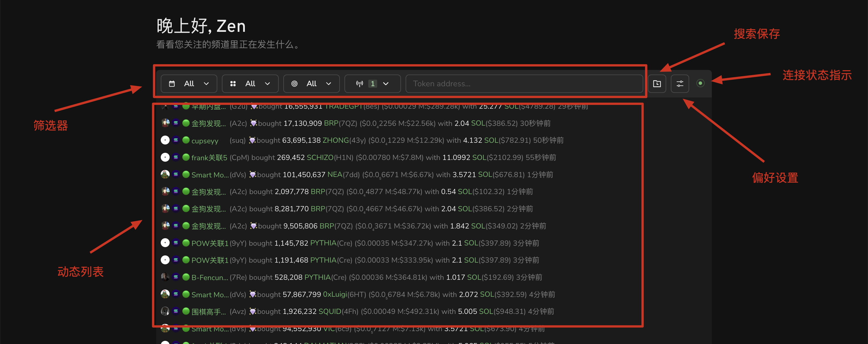Click green buy dot in frank关联5 row
Viewport: 868px width, 344px height.
[186, 157]
